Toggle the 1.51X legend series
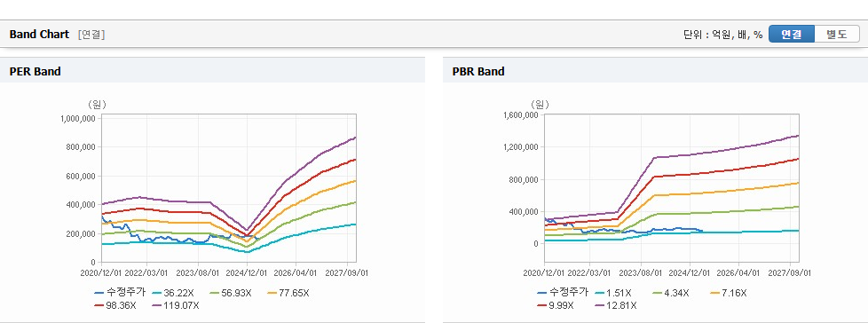 (x=615, y=293)
